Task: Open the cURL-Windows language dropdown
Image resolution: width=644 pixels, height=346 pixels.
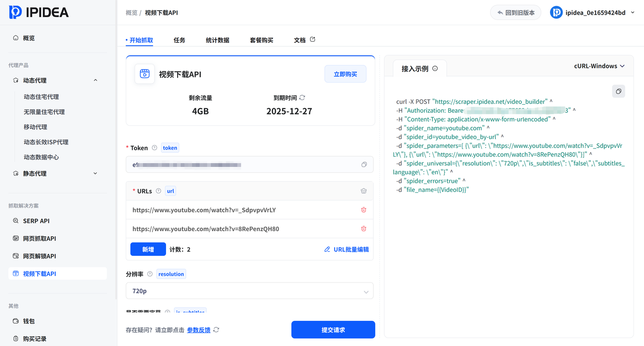Action: click(599, 66)
